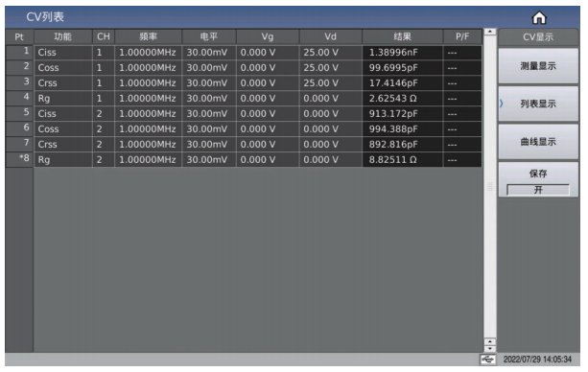Click the Vg column header
The height and width of the screenshot is (372, 588).
pos(268,36)
